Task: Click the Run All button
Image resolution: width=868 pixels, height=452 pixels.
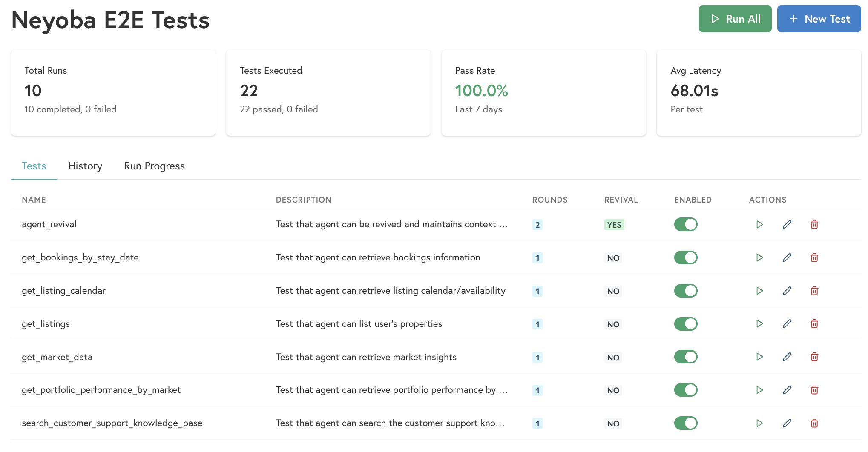Action: [x=735, y=19]
